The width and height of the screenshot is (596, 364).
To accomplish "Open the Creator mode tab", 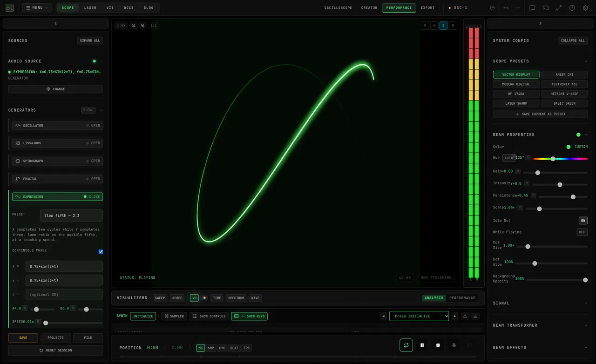I will 369,8.
